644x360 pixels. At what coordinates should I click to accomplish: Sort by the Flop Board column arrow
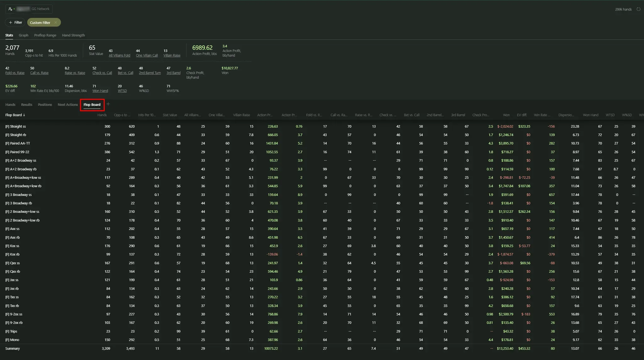tap(24, 115)
